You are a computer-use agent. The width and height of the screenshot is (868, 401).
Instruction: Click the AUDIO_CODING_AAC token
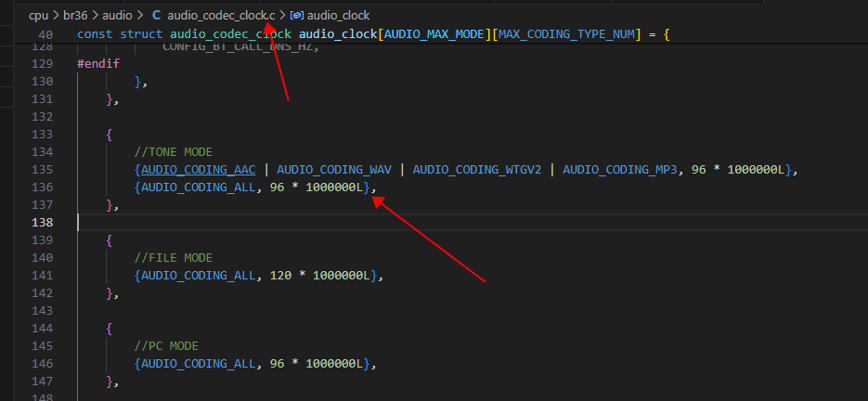click(x=199, y=170)
